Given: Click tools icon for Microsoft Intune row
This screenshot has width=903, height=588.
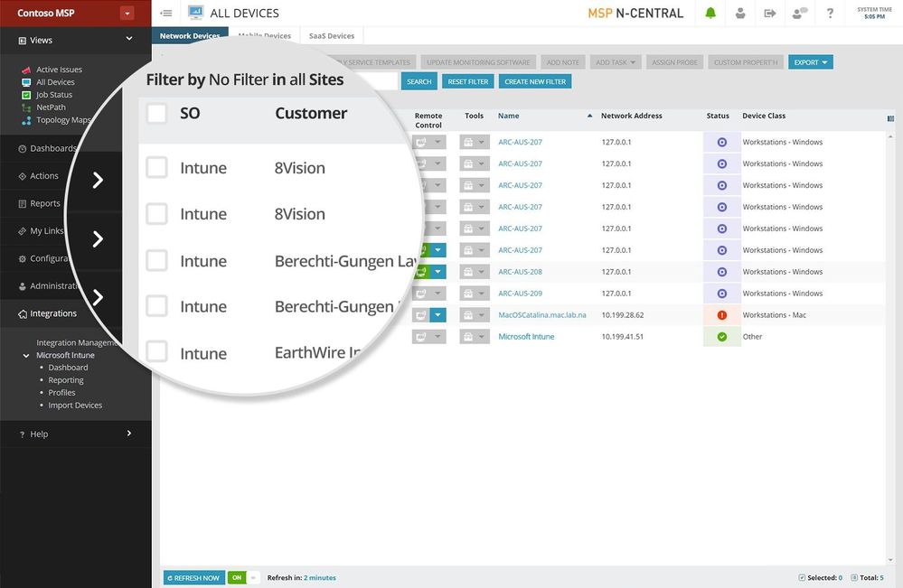Looking at the screenshot, I should [x=467, y=337].
